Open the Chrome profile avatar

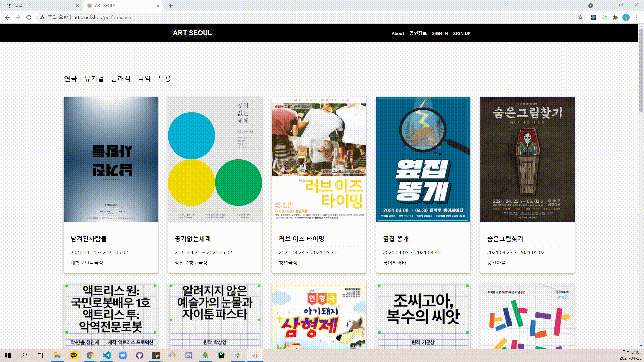click(626, 17)
